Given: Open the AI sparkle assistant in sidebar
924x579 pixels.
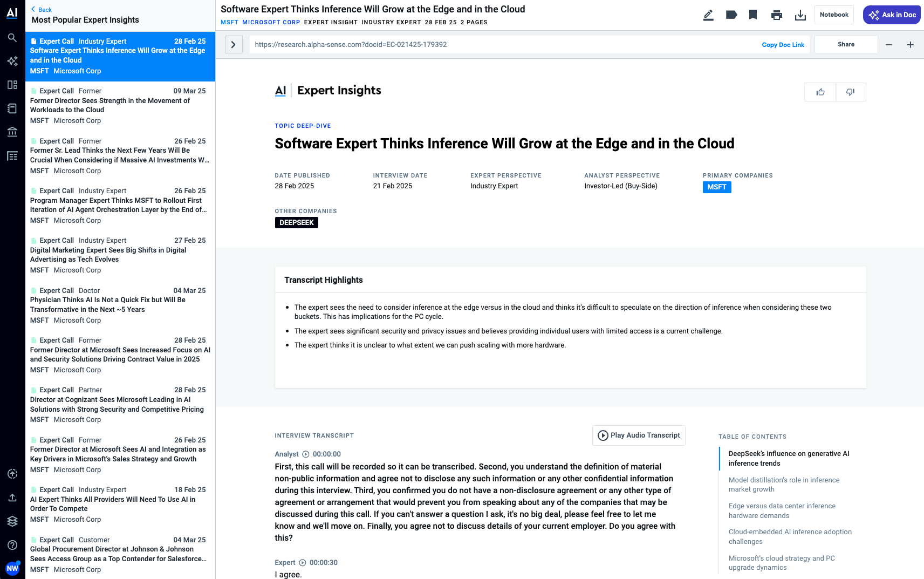Looking at the screenshot, I should [12, 61].
